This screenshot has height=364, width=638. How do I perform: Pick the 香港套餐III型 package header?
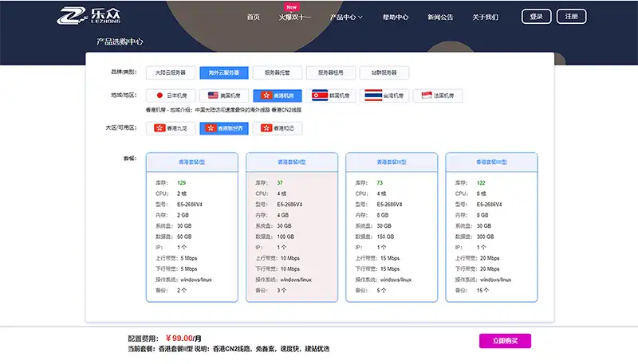point(392,162)
